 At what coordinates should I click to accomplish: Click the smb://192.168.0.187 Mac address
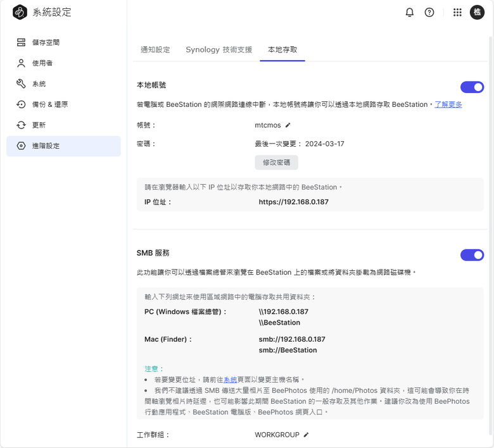click(x=292, y=339)
